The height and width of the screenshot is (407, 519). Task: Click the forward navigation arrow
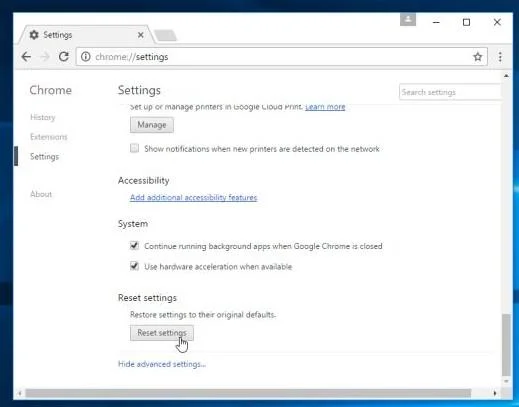coord(45,57)
